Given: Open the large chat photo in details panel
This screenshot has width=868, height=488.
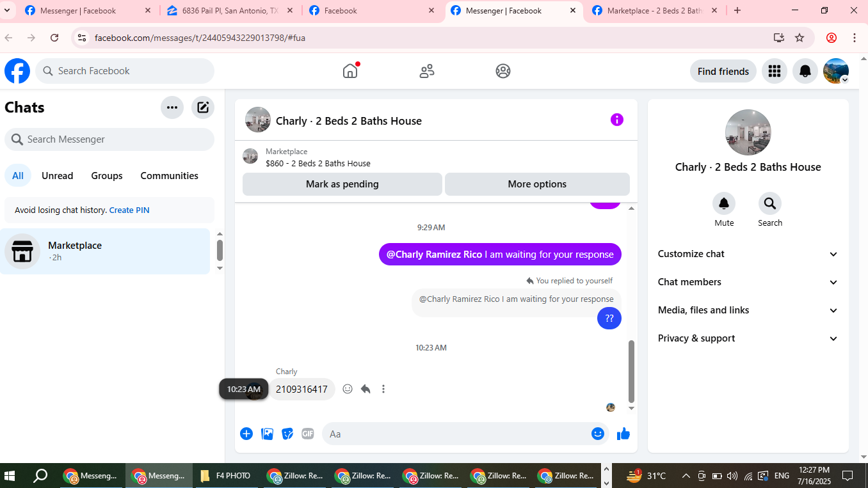Looking at the screenshot, I should click(748, 132).
